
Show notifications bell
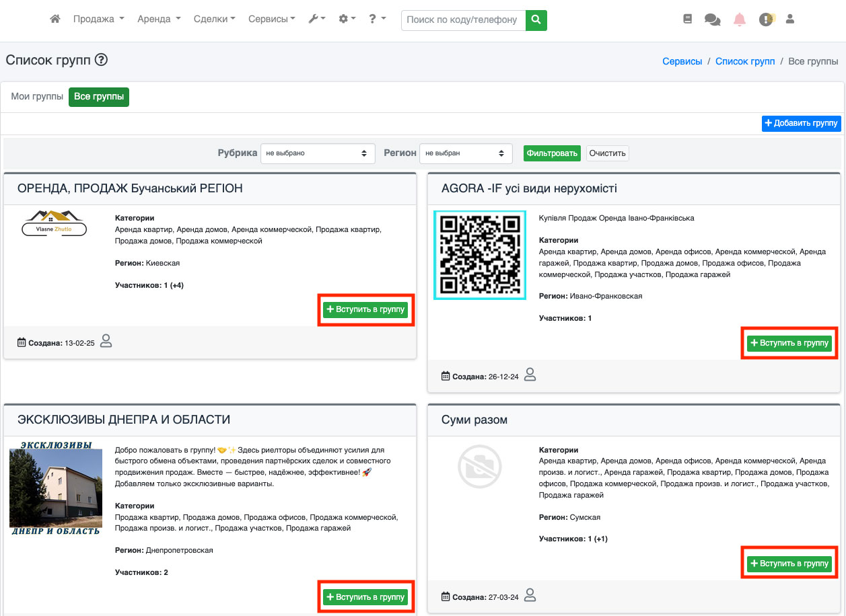740,20
